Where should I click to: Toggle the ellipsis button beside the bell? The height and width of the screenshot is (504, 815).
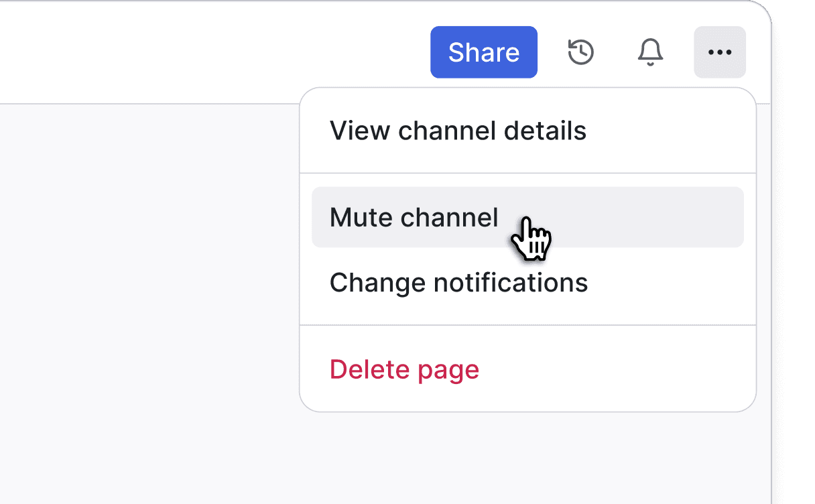(x=720, y=52)
